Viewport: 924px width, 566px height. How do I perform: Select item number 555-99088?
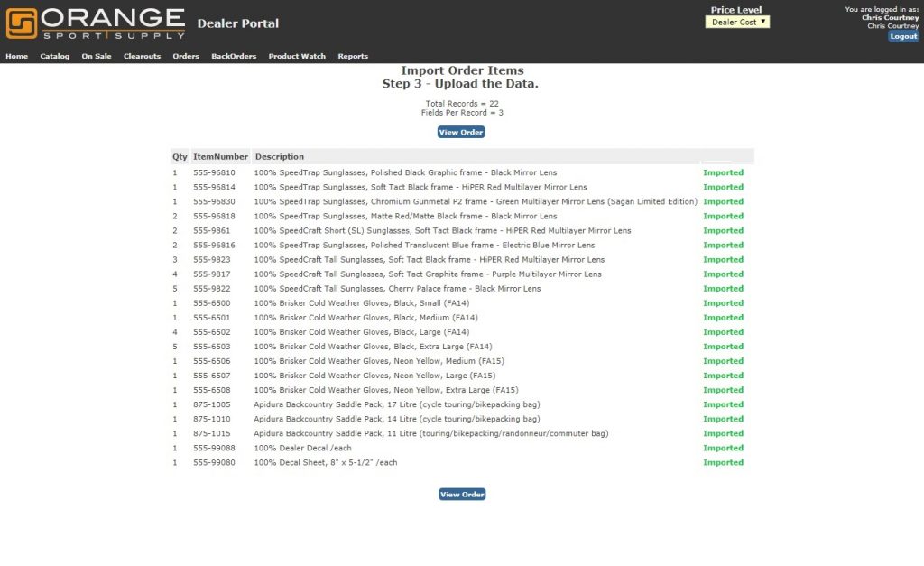click(x=214, y=448)
